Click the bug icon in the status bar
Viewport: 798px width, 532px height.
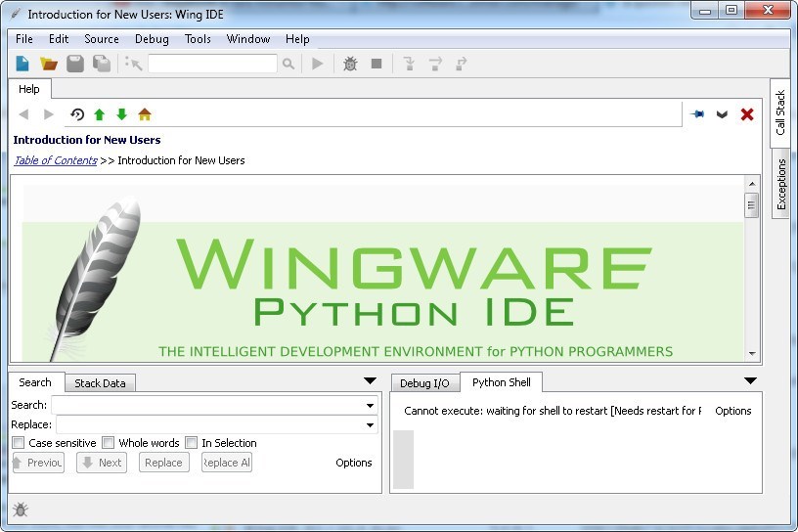tap(21, 510)
